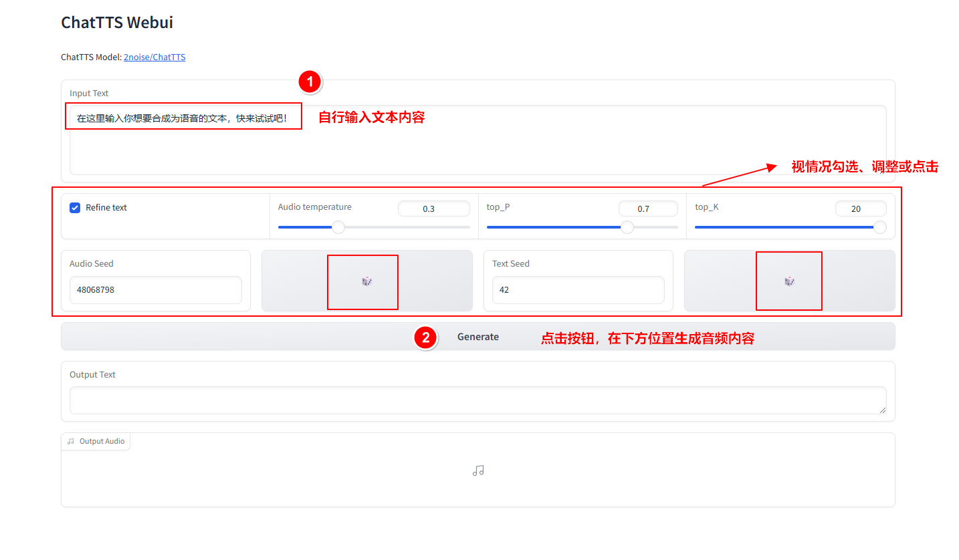
Task: Click the music note in the empty audio panel
Action: click(477, 470)
